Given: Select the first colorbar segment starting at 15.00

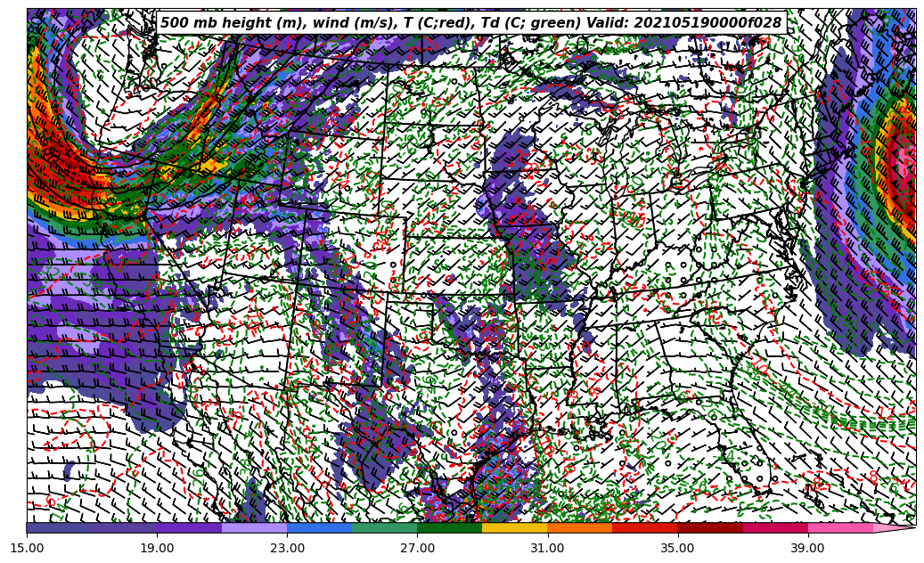Looking at the screenshot, I should click(59, 528).
